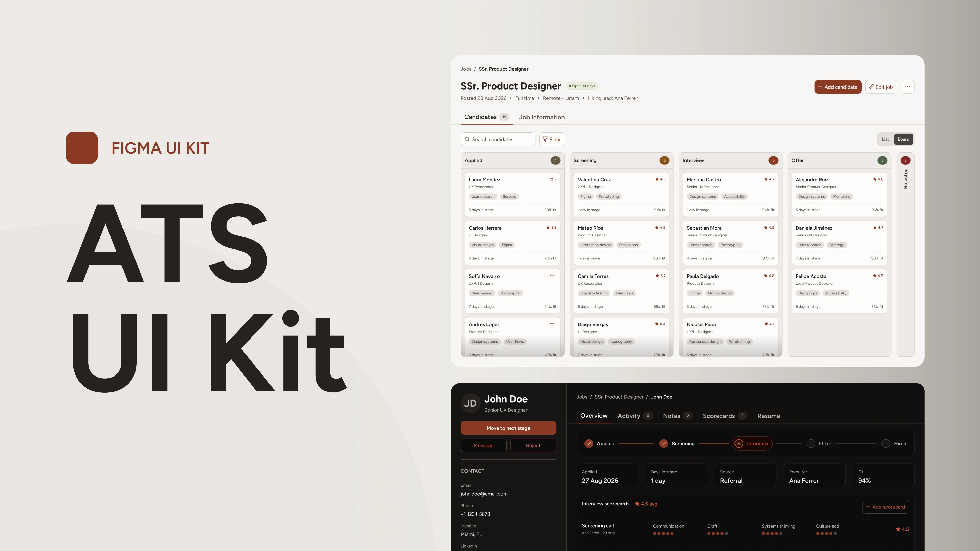Image resolution: width=980 pixels, height=551 pixels.
Task: Open the Filter button
Action: click(552, 139)
